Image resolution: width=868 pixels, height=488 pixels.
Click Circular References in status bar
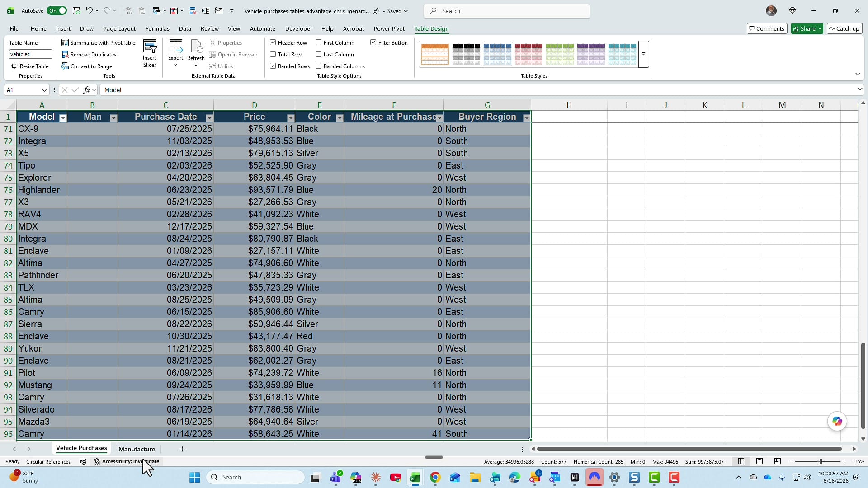pyautogui.click(x=48, y=461)
